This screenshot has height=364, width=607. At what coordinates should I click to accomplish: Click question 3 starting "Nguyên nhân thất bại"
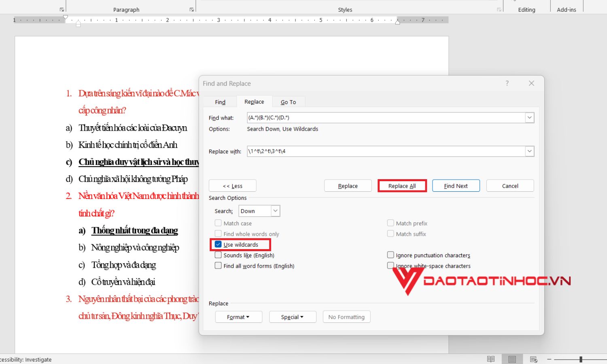tap(139, 299)
